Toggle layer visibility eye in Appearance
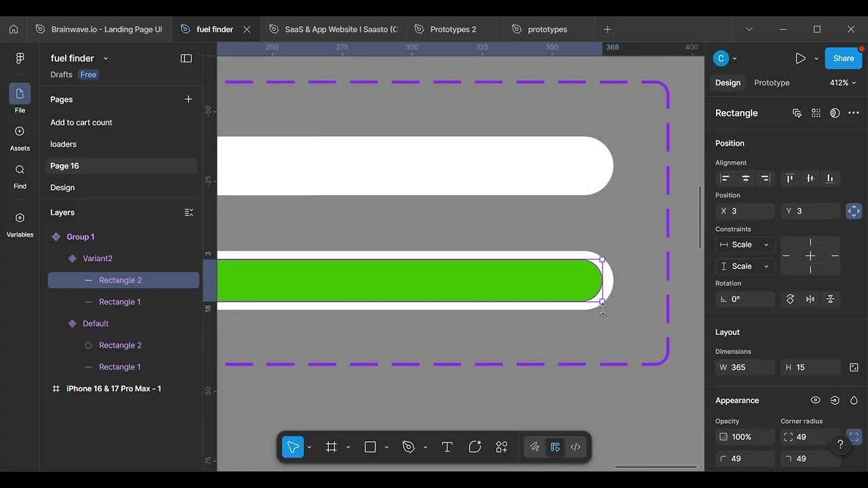This screenshot has width=868, height=488. 815,401
